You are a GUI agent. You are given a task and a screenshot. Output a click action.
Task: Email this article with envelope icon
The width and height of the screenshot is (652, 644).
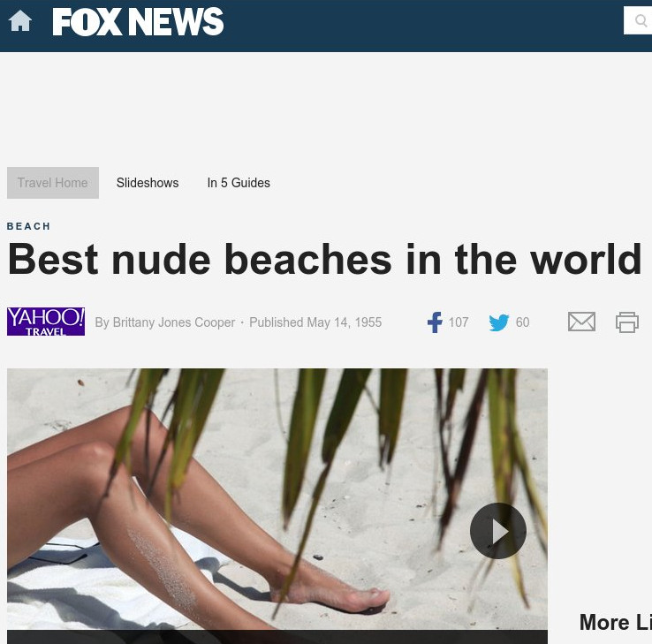coord(581,322)
